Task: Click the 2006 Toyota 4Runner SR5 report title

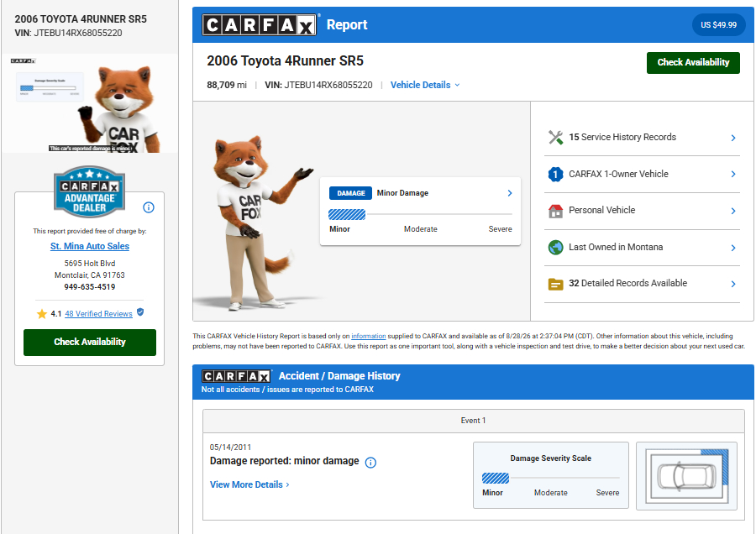Action: (x=285, y=61)
